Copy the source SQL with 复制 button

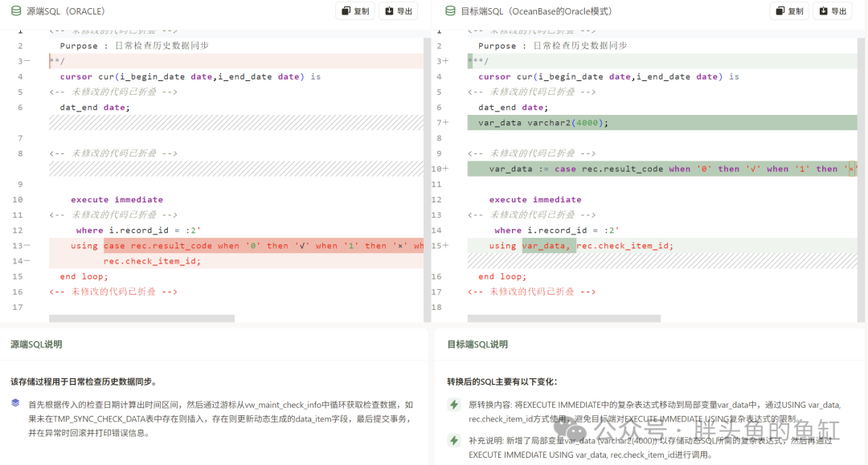[x=355, y=11]
